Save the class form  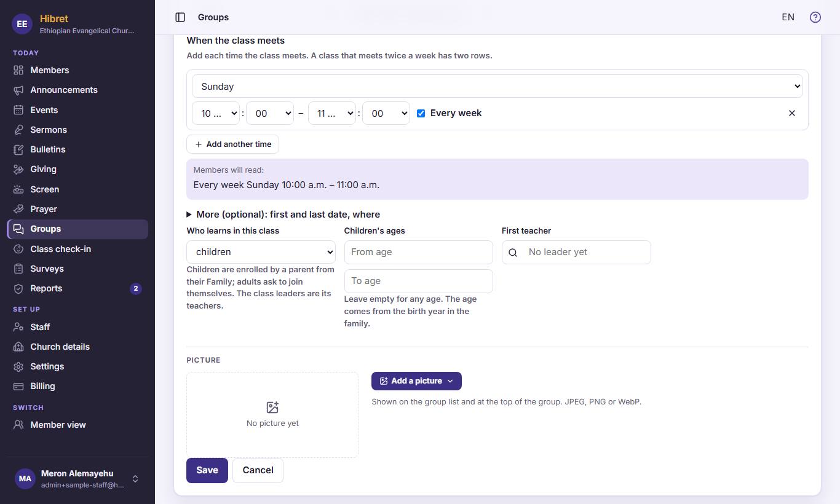click(207, 470)
